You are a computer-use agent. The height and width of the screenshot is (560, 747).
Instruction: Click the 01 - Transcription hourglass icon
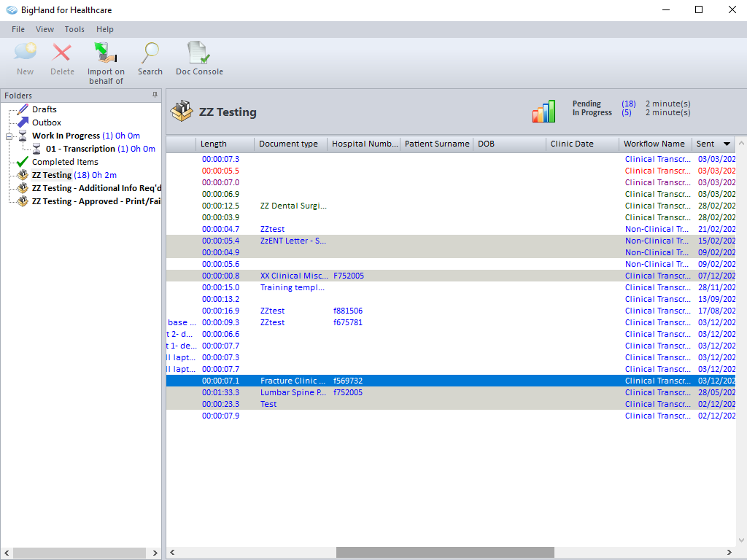pyautogui.click(x=36, y=149)
